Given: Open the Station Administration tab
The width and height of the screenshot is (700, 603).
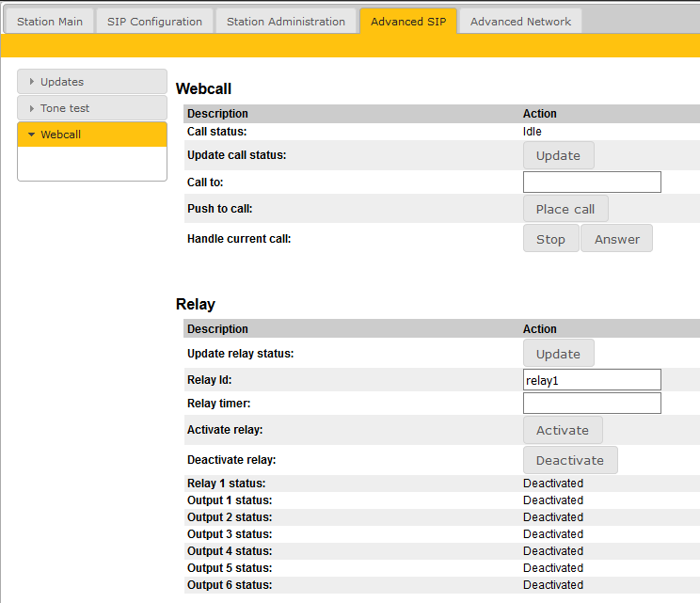Looking at the screenshot, I should [x=286, y=22].
